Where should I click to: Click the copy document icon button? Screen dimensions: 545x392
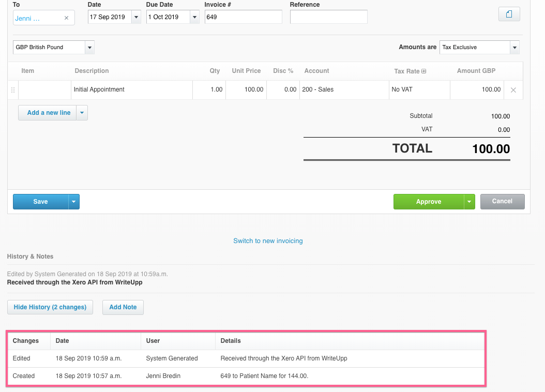(x=509, y=14)
